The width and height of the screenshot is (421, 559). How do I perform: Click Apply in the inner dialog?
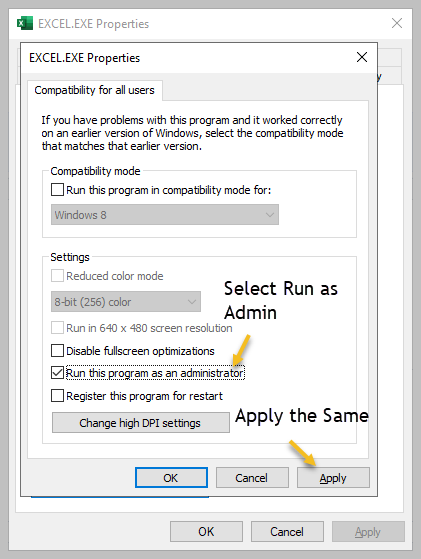point(333,478)
